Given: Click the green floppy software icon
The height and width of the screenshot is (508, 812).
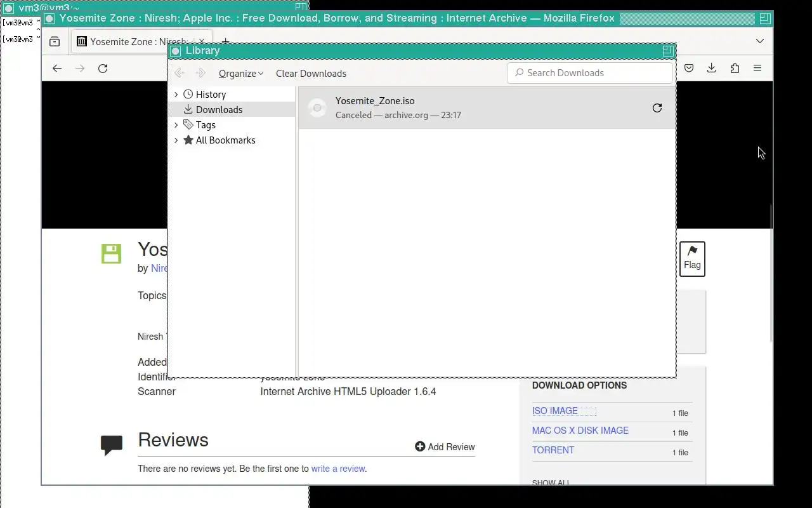Looking at the screenshot, I should [111, 253].
